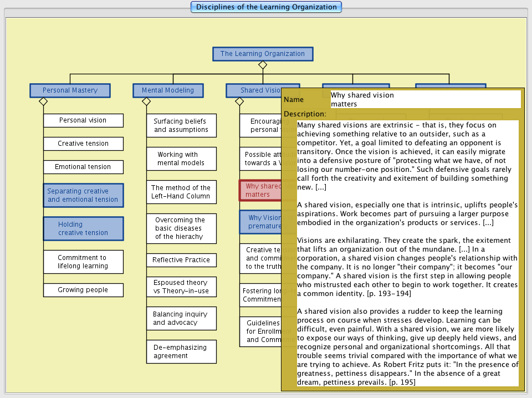This screenshot has height=398, width=532.
Task: Collapse the Personal Mastery diamond expander
Action: [x=43, y=101]
